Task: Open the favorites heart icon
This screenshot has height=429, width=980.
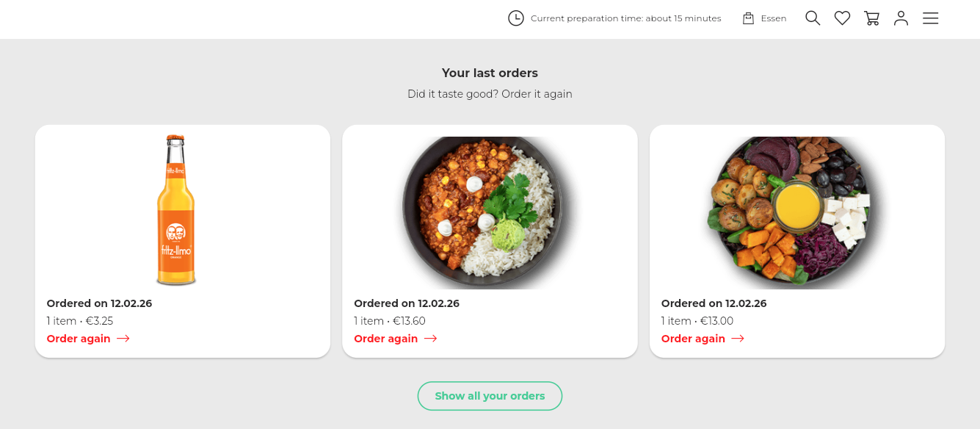Action: tap(842, 18)
